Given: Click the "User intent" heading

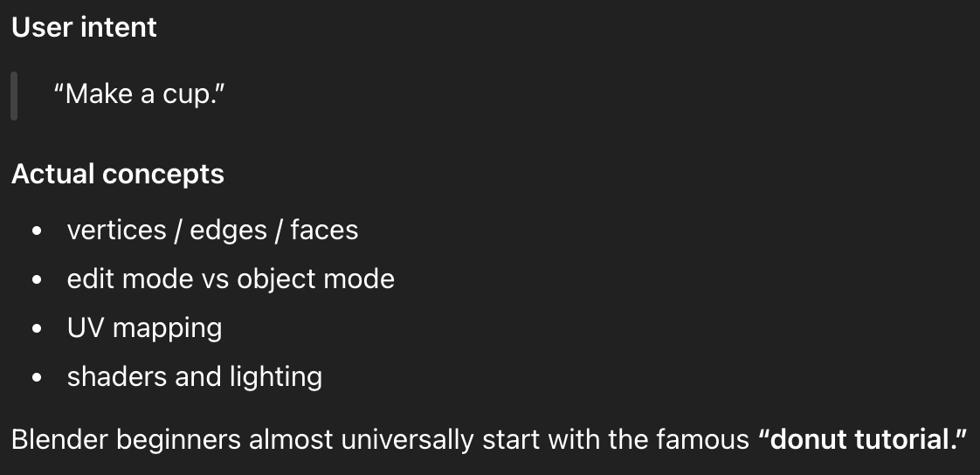Looking at the screenshot, I should click(x=84, y=28).
